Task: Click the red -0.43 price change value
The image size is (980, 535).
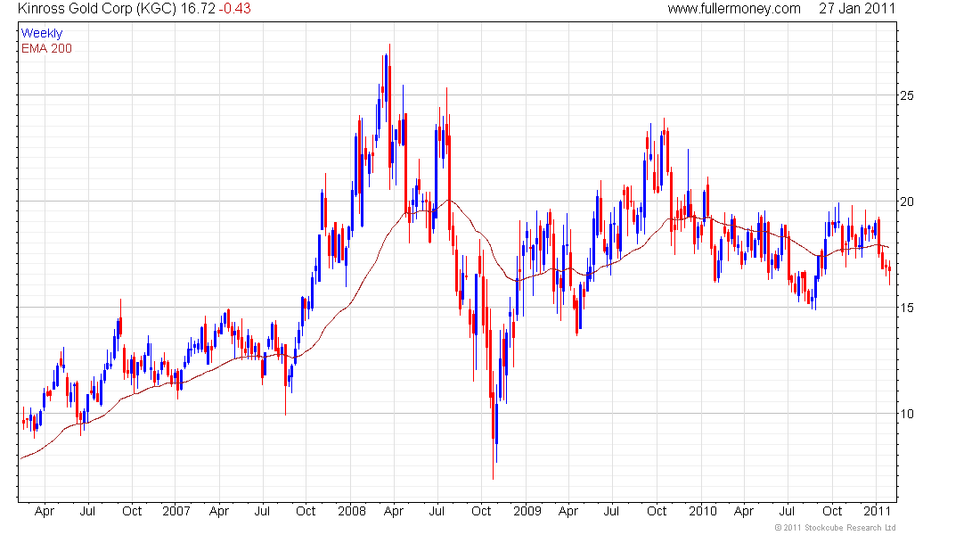Action: [236, 9]
